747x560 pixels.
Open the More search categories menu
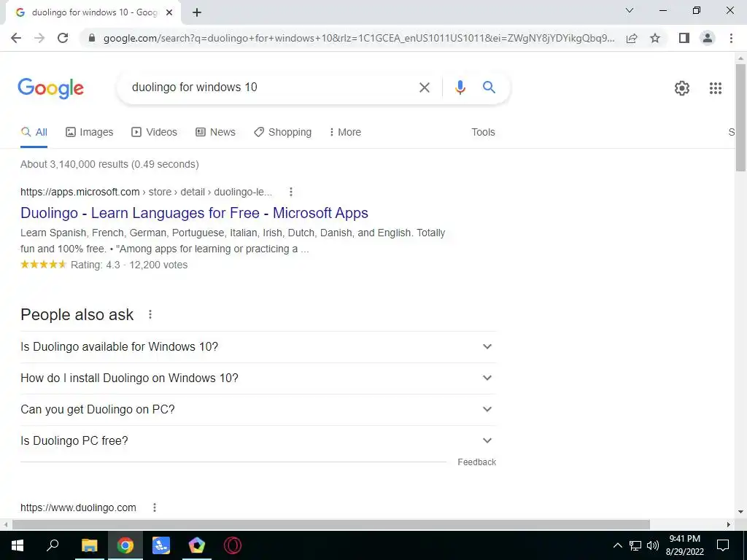(x=345, y=132)
